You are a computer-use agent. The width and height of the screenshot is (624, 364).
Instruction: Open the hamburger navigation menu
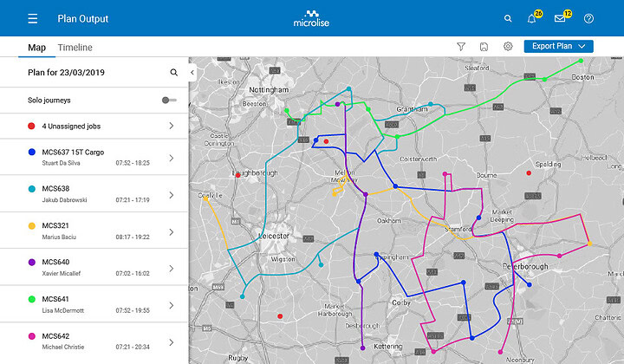pos(33,18)
